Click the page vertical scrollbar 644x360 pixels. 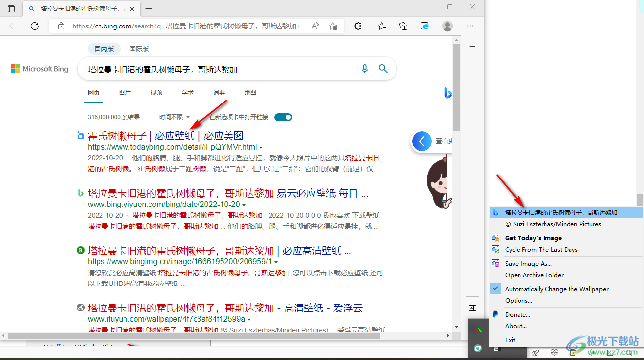point(456,88)
